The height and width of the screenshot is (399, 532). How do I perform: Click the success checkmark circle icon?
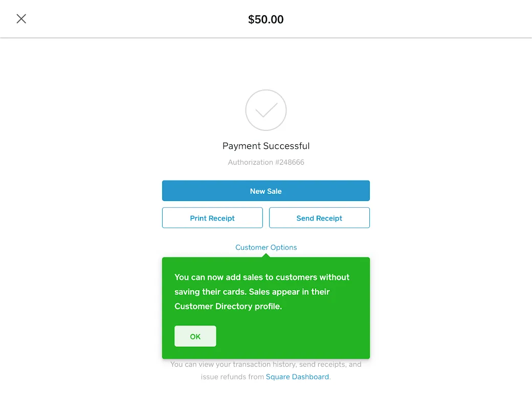click(x=265, y=110)
